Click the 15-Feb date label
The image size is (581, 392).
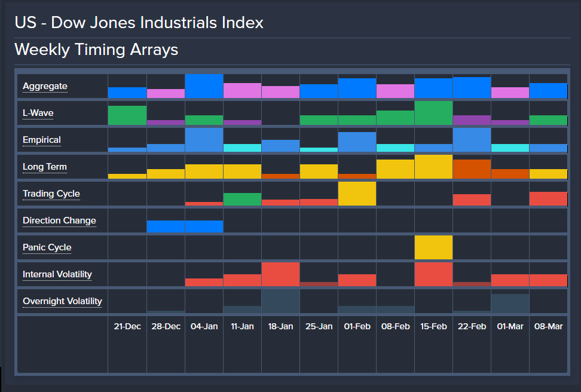click(x=433, y=326)
